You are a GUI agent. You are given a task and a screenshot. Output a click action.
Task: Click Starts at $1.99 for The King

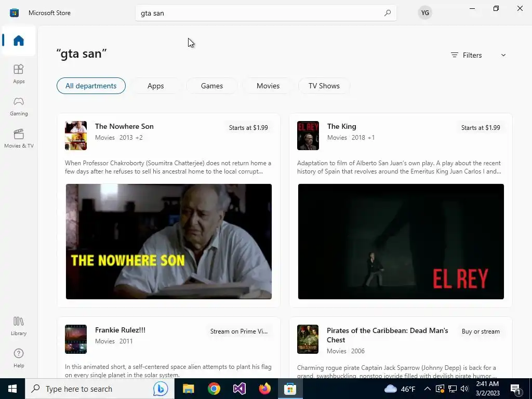click(x=481, y=128)
